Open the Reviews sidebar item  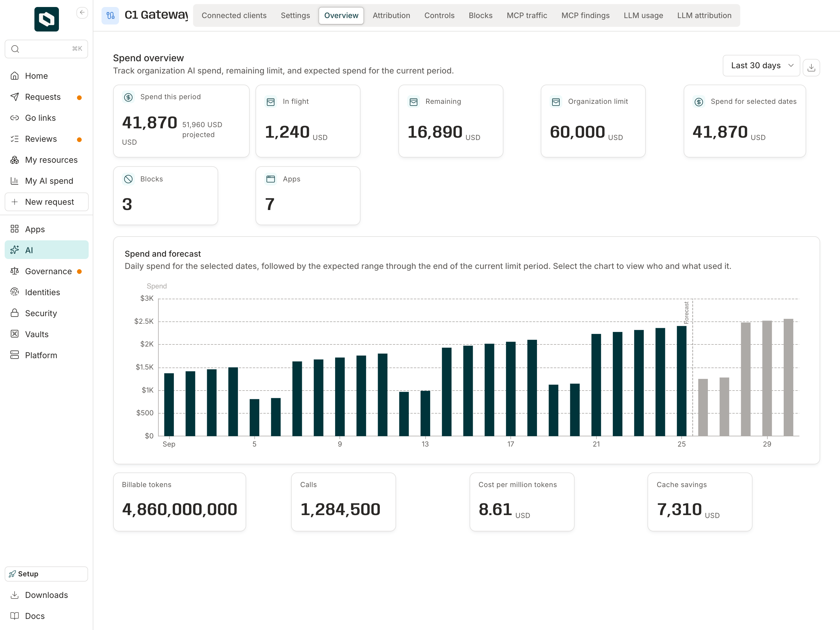pos(46,139)
